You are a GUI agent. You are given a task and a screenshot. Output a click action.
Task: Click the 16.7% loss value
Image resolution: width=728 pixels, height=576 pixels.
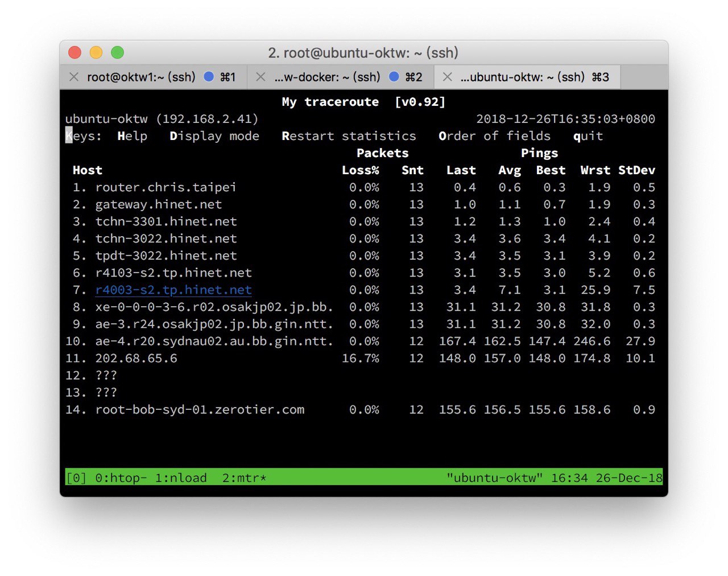click(x=361, y=359)
